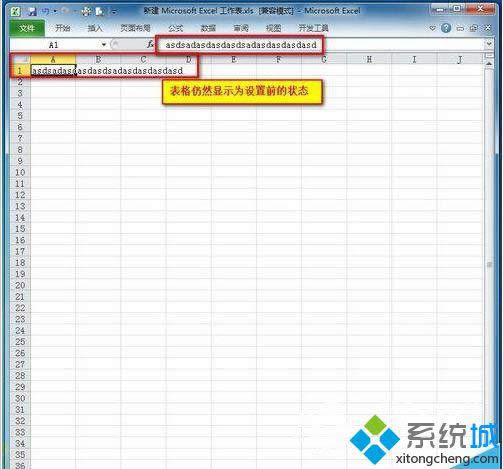Select column E header
Viewport: 503px width, 469px height.
point(234,60)
